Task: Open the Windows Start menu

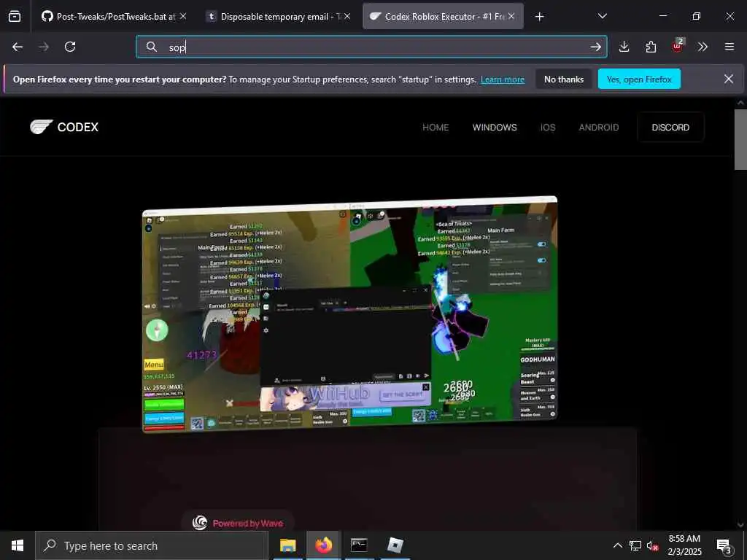Action: [x=18, y=545]
